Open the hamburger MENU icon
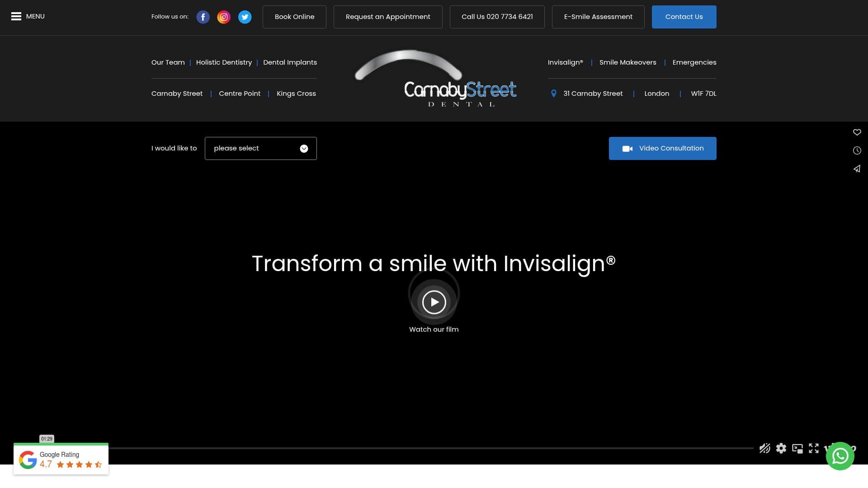Screen dimensions: 868x488 point(16,17)
